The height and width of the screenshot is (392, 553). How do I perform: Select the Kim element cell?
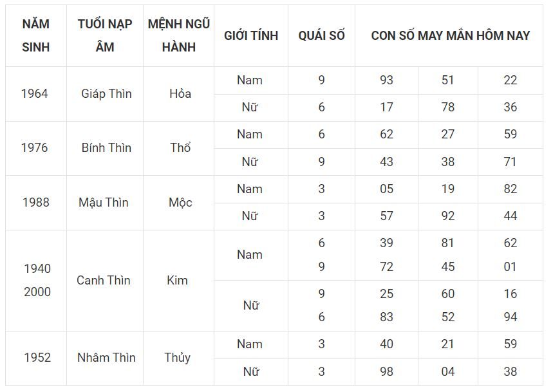click(x=177, y=280)
